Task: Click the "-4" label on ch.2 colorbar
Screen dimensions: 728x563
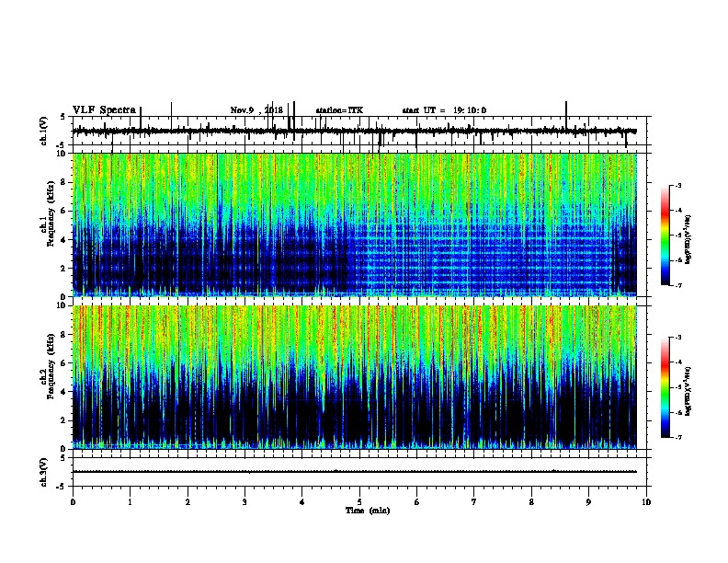Action: tap(678, 362)
